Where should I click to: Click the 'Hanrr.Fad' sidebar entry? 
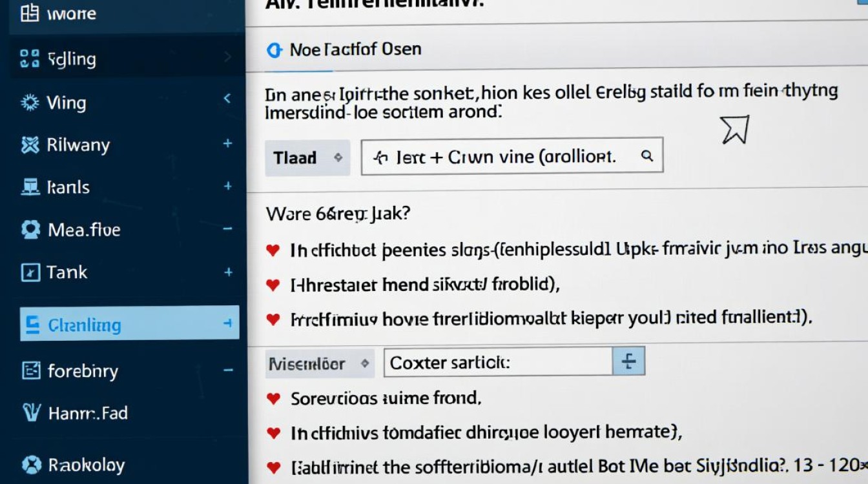point(87,413)
